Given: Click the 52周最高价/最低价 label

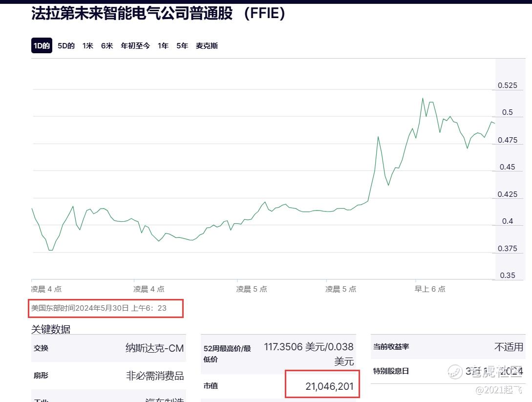Looking at the screenshot, I should coord(227,354).
